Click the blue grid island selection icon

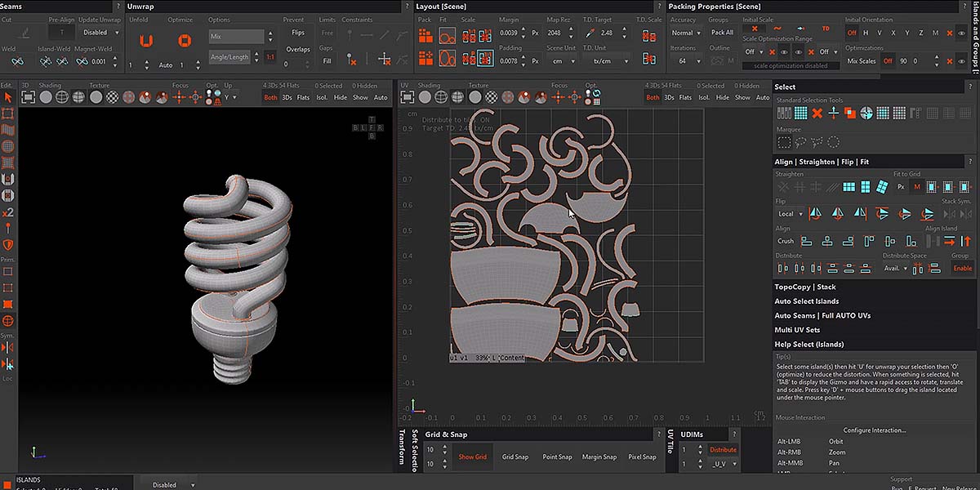800,113
